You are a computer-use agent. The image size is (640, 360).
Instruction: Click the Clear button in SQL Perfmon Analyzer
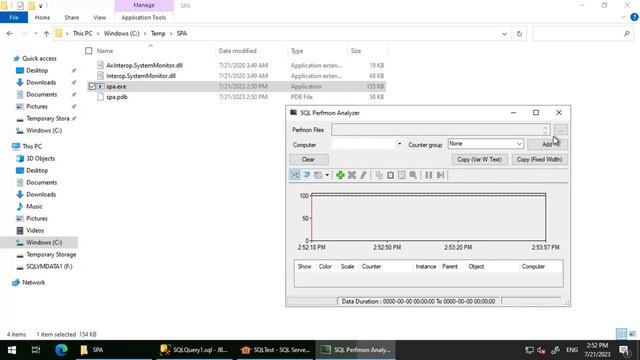309,160
